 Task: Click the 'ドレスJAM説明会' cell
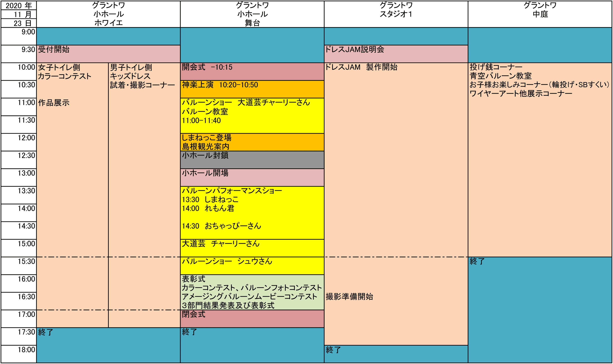point(396,54)
